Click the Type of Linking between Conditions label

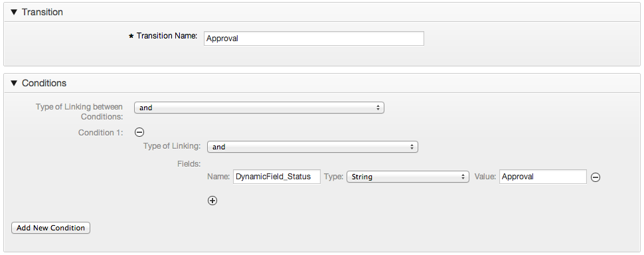coord(79,112)
